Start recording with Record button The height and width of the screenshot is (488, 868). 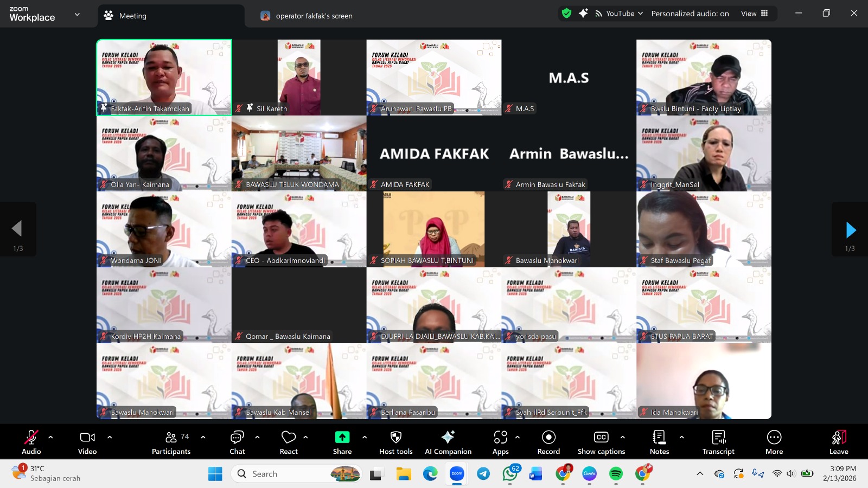548,442
